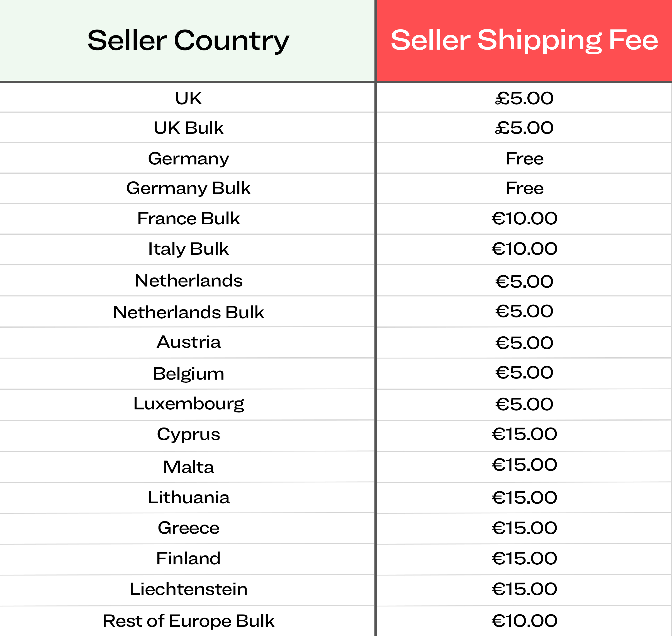Image resolution: width=672 pixels, height=636 pixels.
Task: Select the €10.00 fee for France Bulk
Action: 524,218
